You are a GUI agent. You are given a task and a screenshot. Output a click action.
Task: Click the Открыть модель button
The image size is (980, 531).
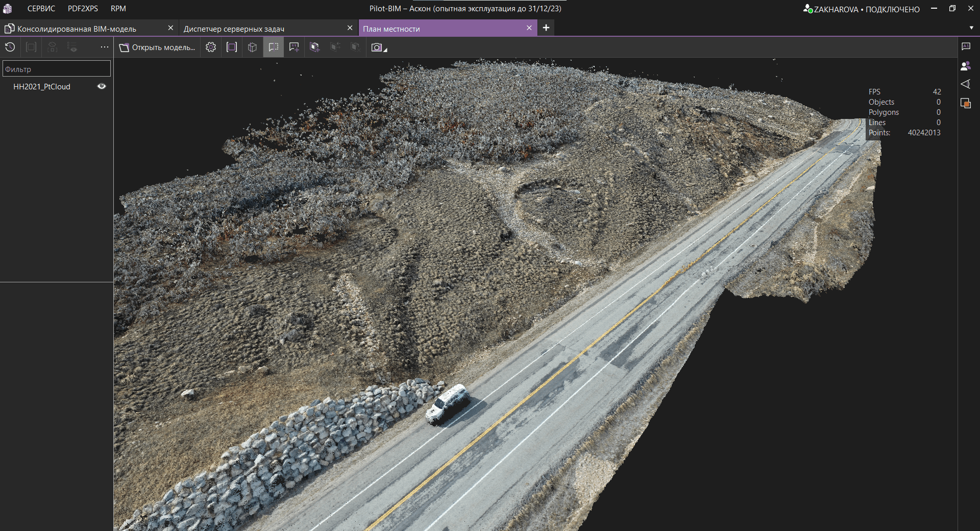pyautogui.click(x=157, y=47)
